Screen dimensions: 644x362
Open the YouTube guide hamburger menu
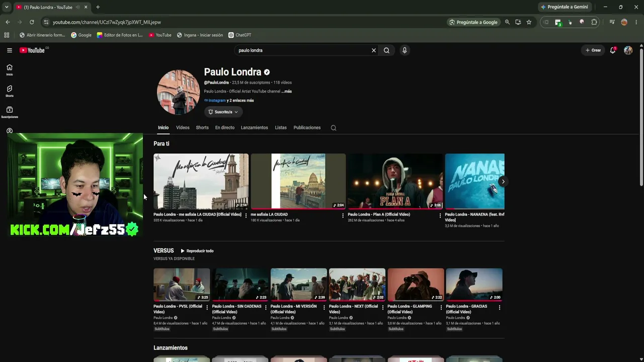pos(10,50)
